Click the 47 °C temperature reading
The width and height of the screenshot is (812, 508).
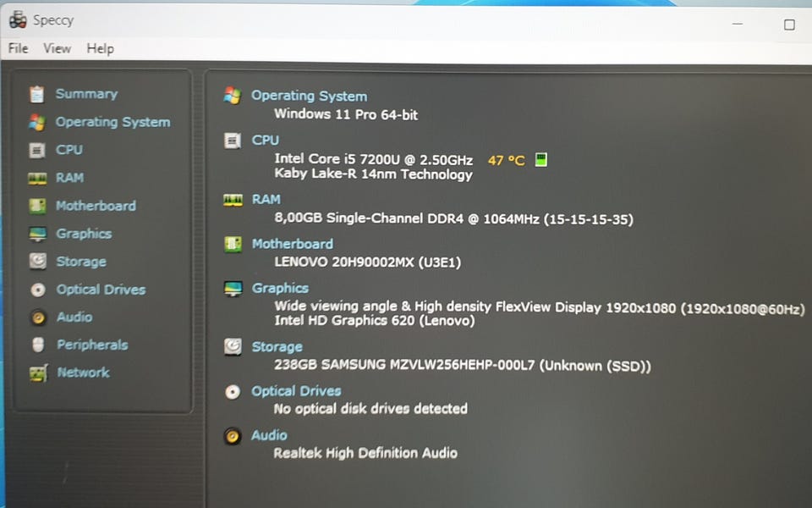click(x=507, y=161)
